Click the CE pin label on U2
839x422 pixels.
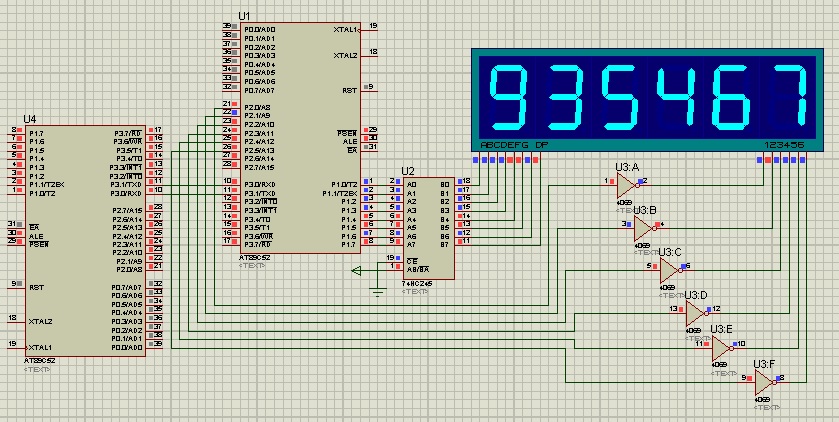point(411,261)
